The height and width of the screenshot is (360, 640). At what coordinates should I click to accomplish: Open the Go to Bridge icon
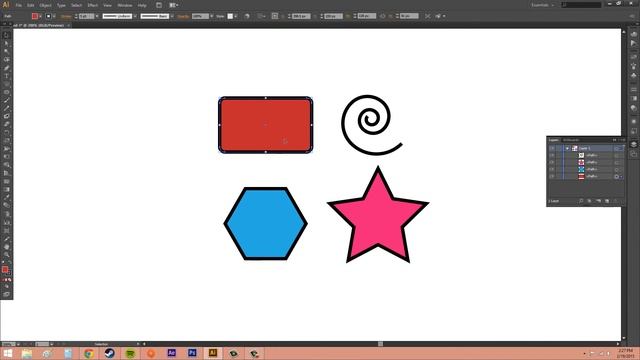(x=159, y=5)
